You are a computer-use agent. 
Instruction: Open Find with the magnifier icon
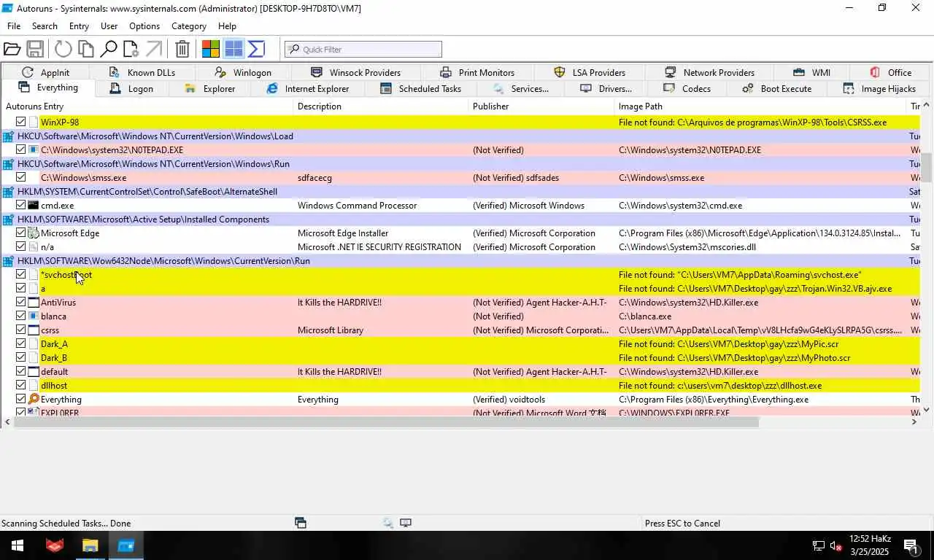[x=109, y=50]
